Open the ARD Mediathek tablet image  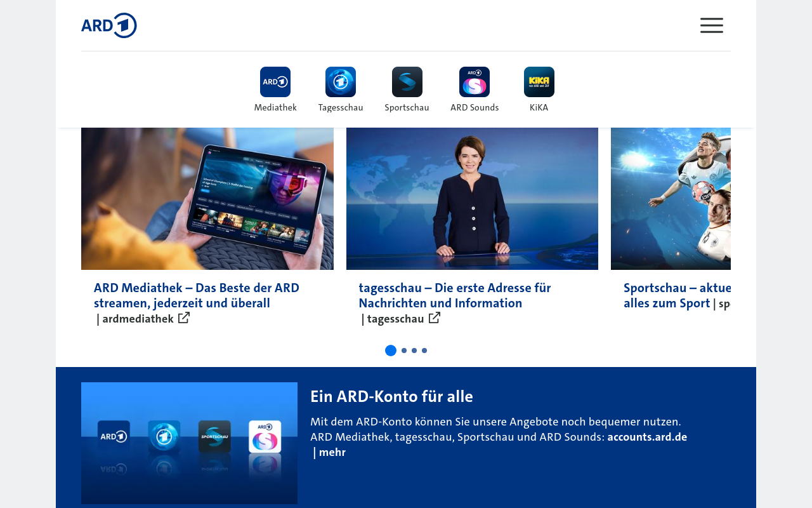click(207, 199)
